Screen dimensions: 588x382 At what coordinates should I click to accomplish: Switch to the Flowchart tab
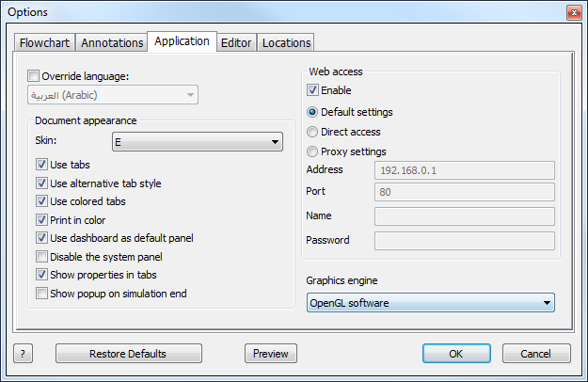click(44, 42)
